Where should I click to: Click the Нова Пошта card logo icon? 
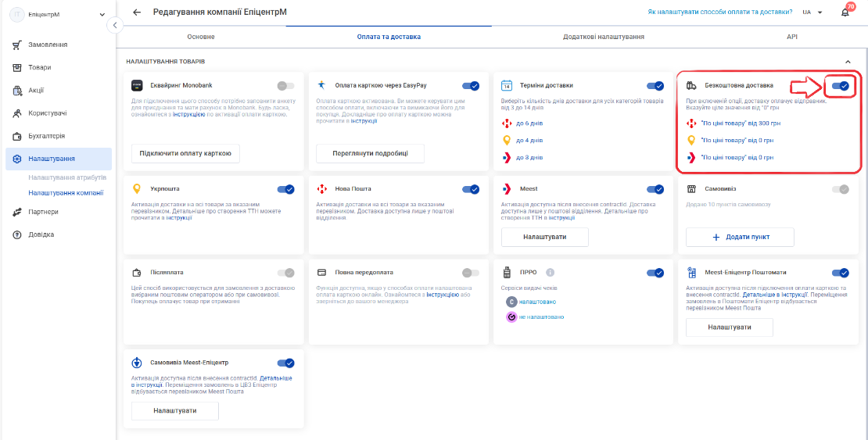[321, 189]
